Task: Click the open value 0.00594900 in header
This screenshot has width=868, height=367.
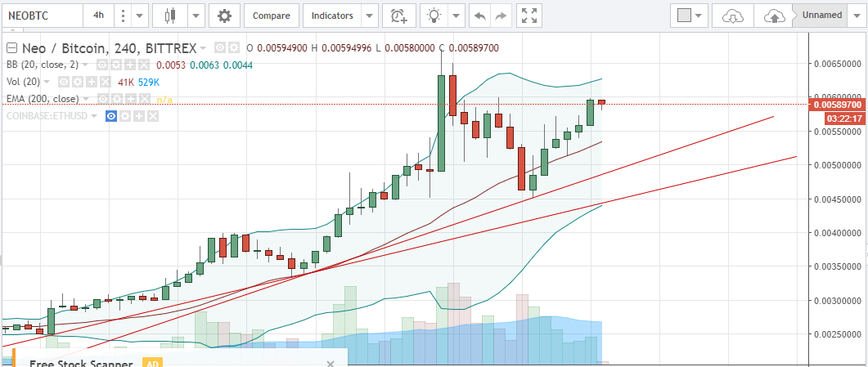Action: point(281,48)
